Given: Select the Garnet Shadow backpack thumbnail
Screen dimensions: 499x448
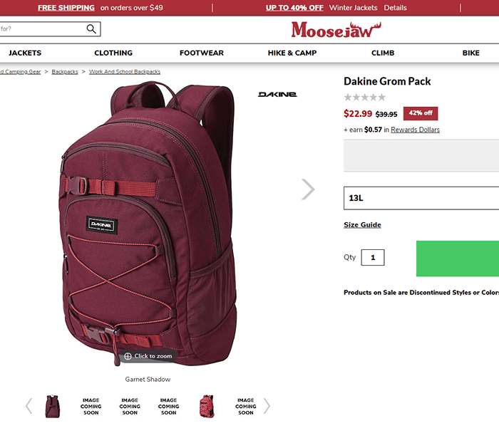Looking at the screenshot, I should 53,407.
